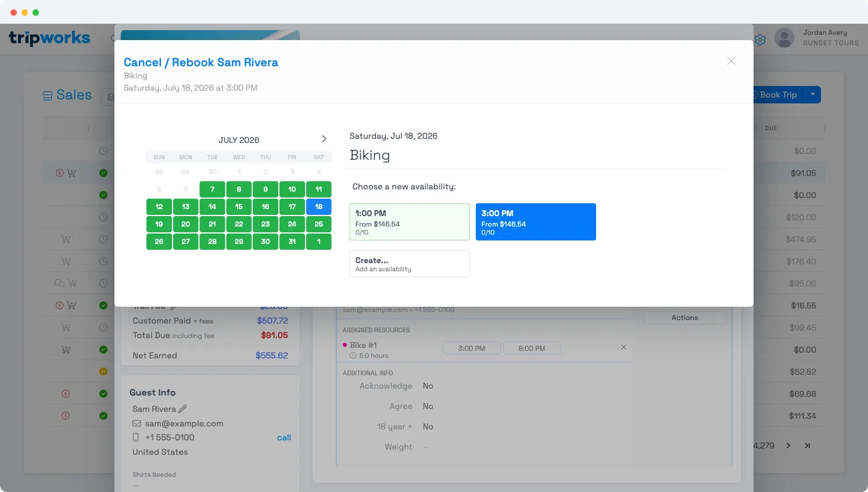868x492 pixels.
Task: Open Jordan Avery user avatar
Action: coord(784,38)
